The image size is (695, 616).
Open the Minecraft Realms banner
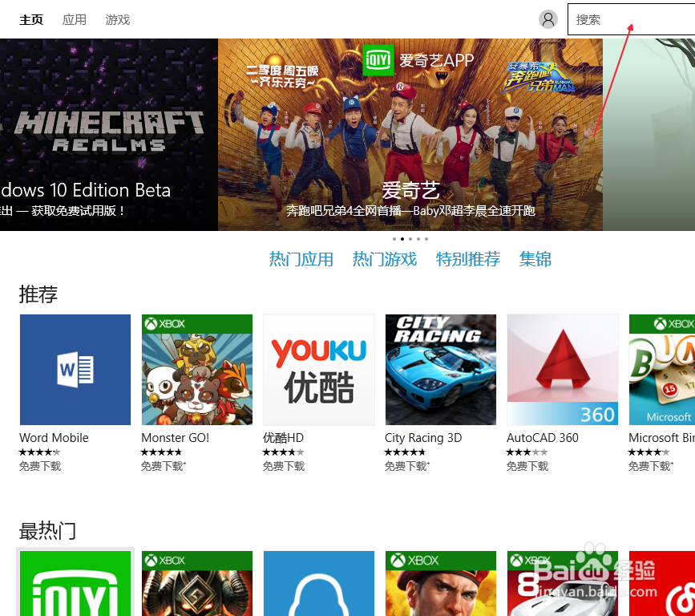pos(108,135)
